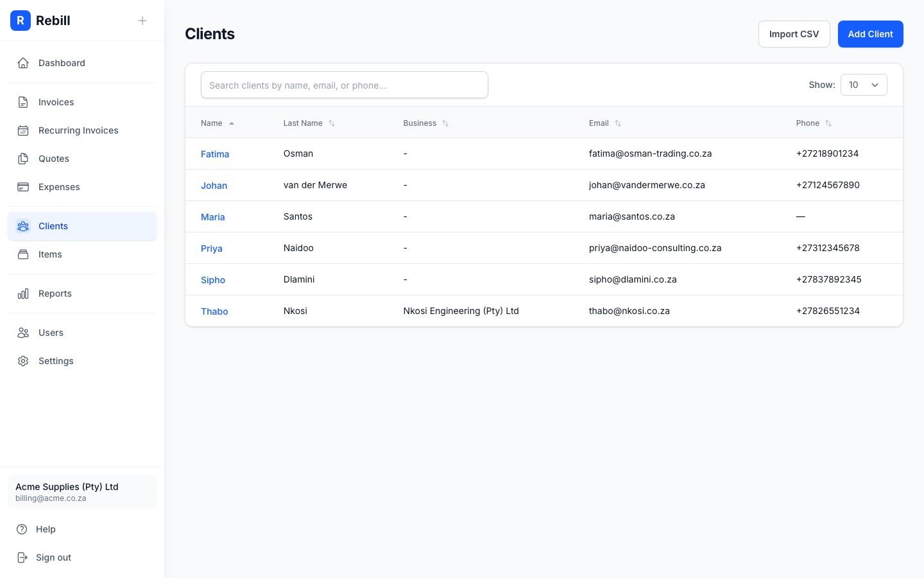The width and height of the screenshot is (924, 578).
Task: Click the Dashboard icon in the sidebar
Action: click(23, 62)
